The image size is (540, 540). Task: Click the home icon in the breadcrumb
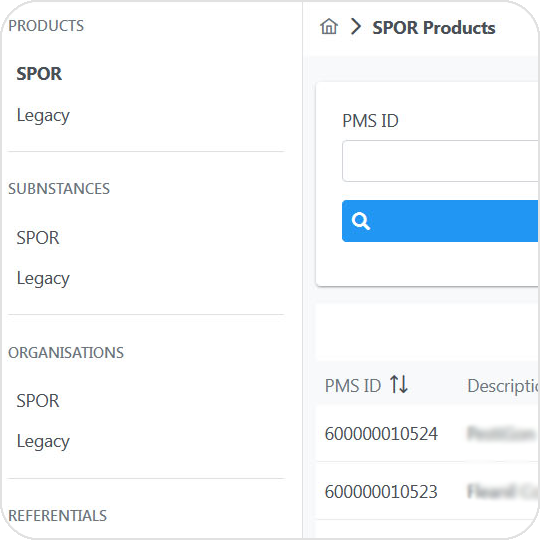tap(329, 27)
